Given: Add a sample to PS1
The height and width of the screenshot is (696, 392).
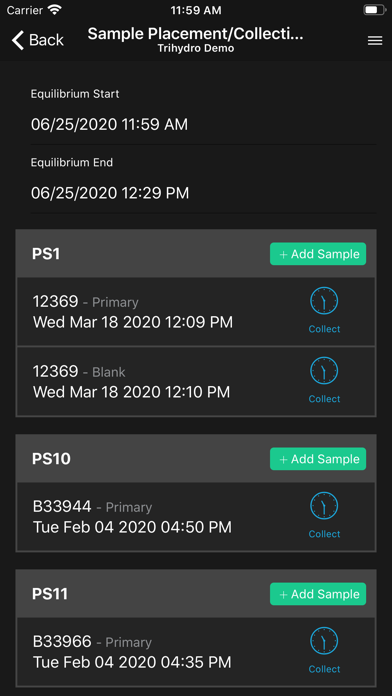Looking at the screenshot, I should 318,254.
